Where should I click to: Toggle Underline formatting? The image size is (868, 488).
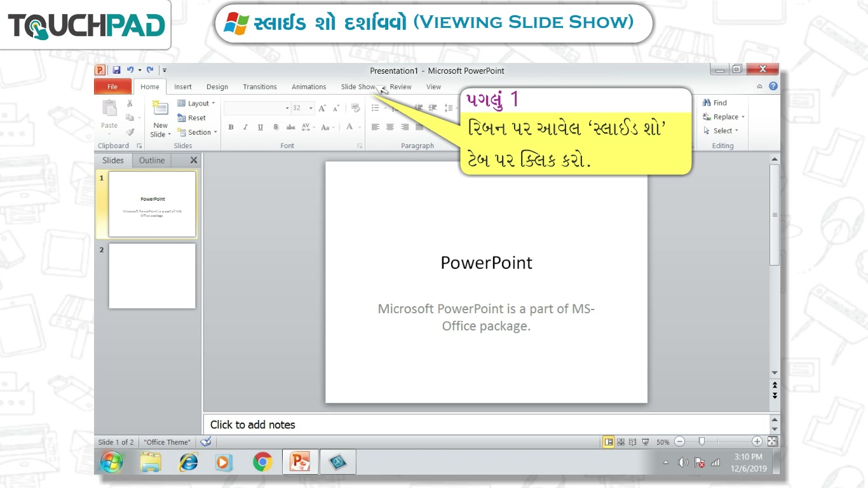coord(261,127)
